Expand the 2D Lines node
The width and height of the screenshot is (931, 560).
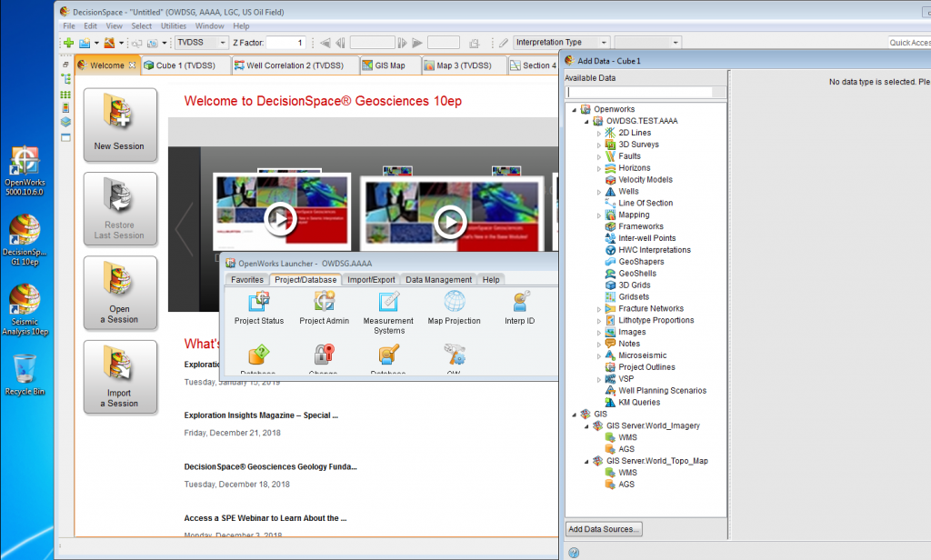click(x=598, y=134)
